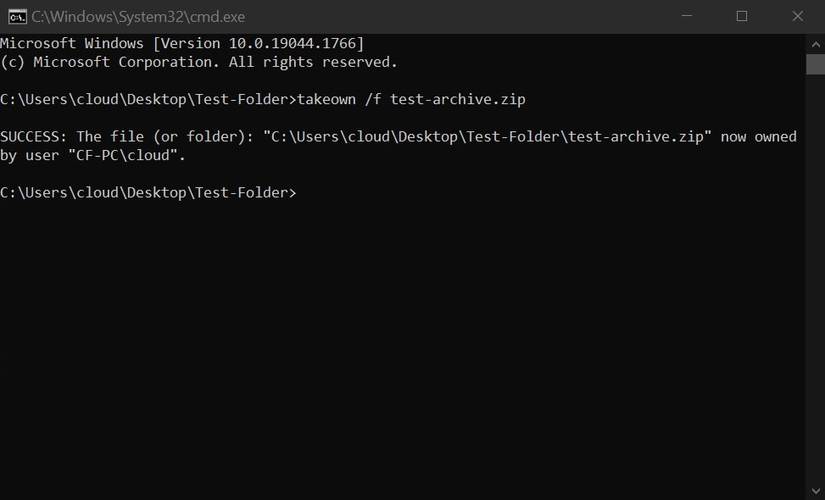Click the C:\Windows\System32\cmd.exe title text

pyautogui.click(x=138, y=17)
